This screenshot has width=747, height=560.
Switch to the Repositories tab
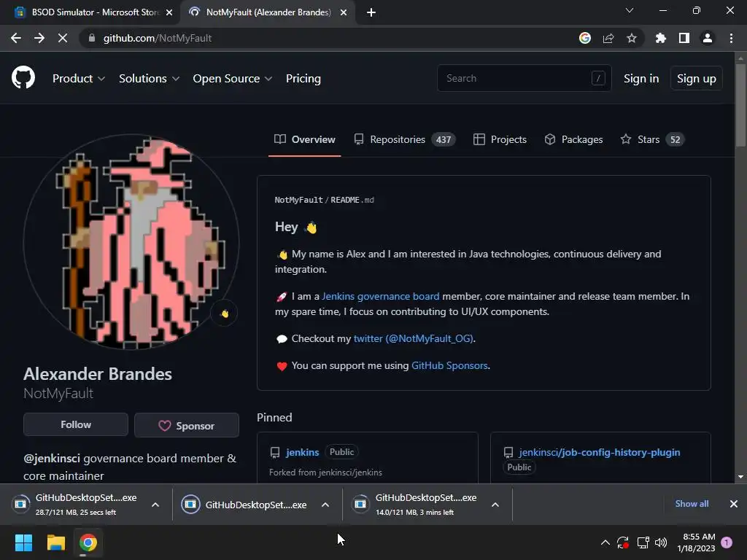coord(405,139)
